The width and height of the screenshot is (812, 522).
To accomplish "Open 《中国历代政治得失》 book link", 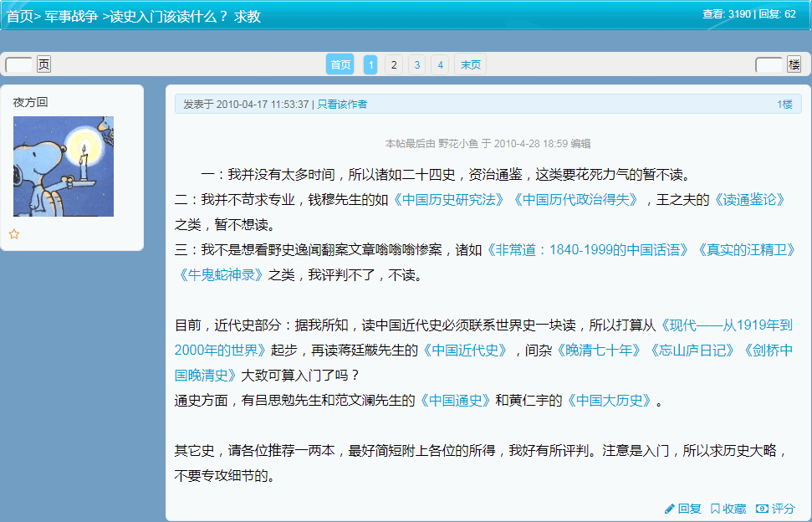I will coord(576,199).
